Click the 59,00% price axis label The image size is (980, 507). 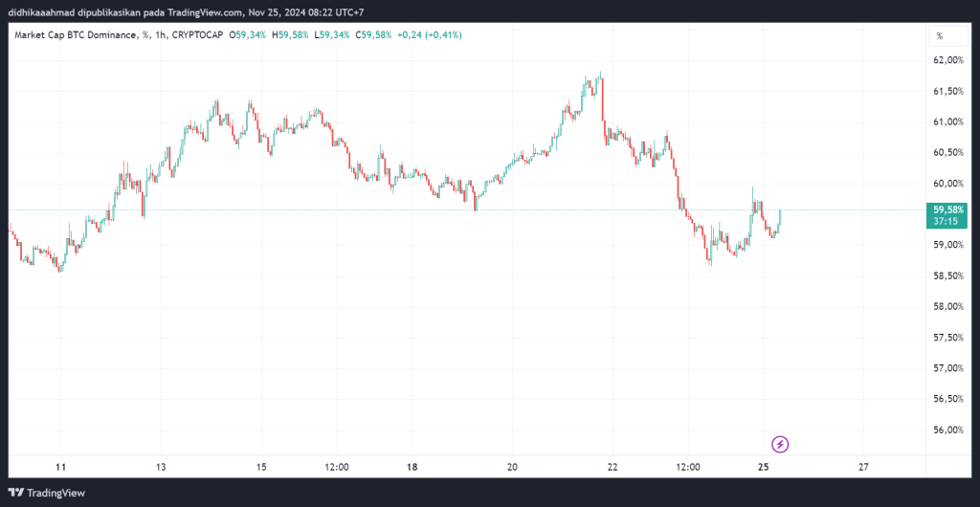point(948,245)
